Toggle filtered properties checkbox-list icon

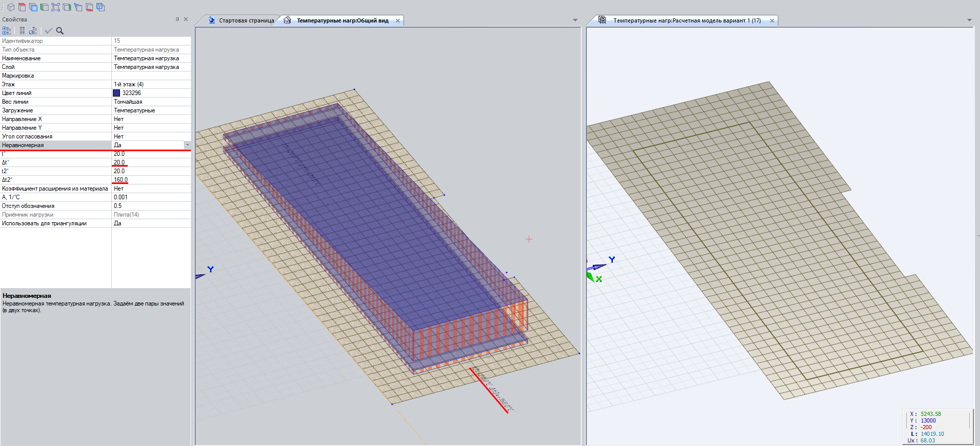[33, 31]
